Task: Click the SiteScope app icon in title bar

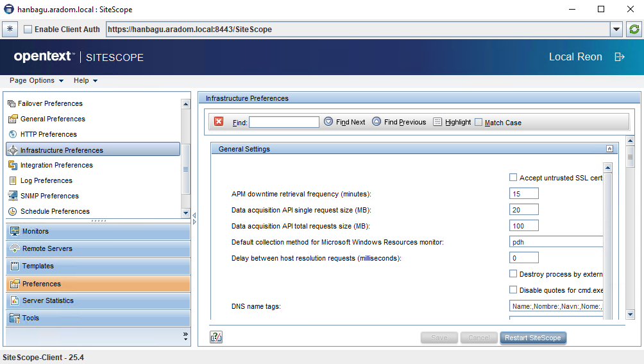Action: tap(8, 9)
